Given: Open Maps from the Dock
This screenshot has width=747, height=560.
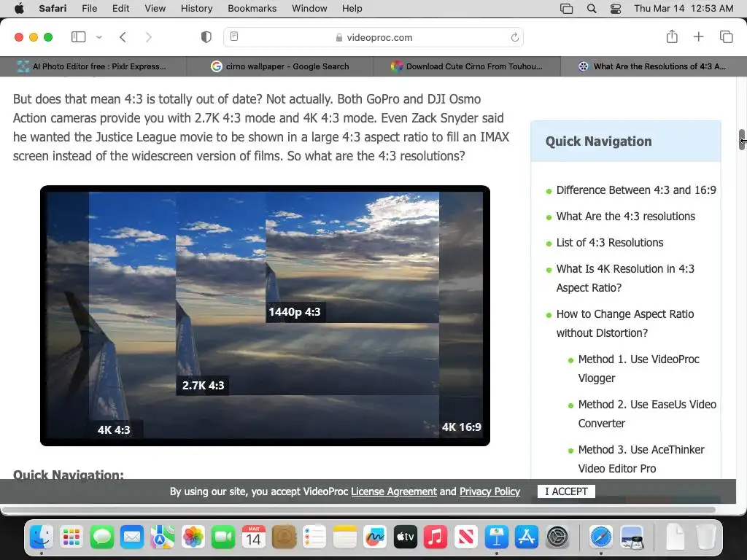Looking at the screenshot, I should point(163,537).
